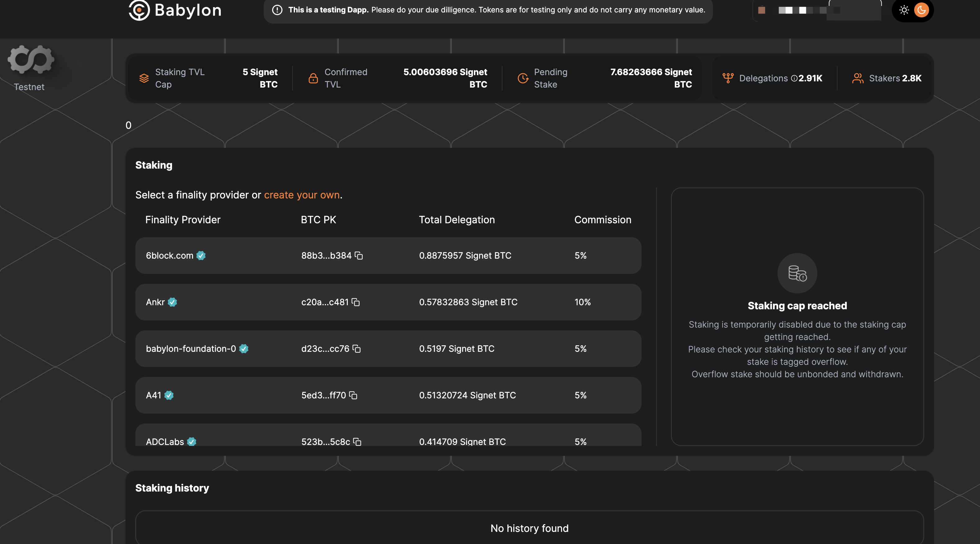Select the 6block.com finality provider row
Image resolution: width=980 pixels, height=544 pixels.
click(388, 256)
